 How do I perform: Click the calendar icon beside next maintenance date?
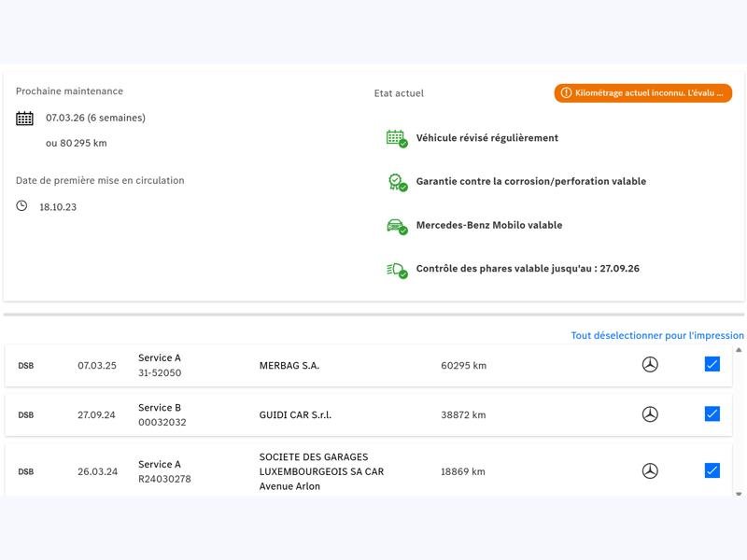pyautogui.click(x=24, y=119)
